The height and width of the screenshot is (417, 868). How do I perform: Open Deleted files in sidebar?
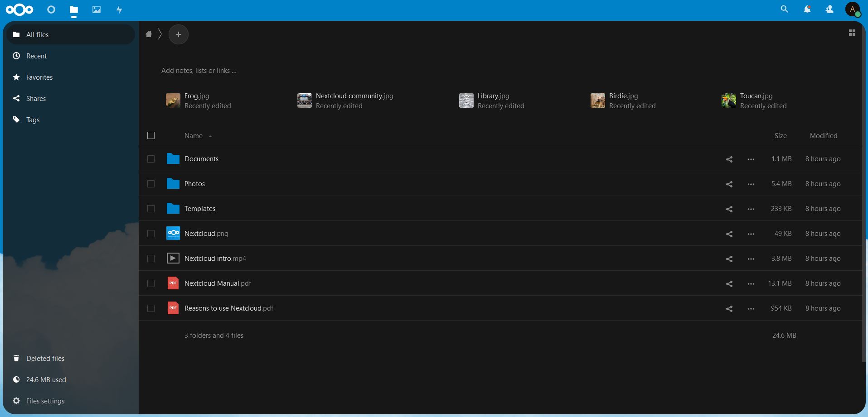(71, 358)
